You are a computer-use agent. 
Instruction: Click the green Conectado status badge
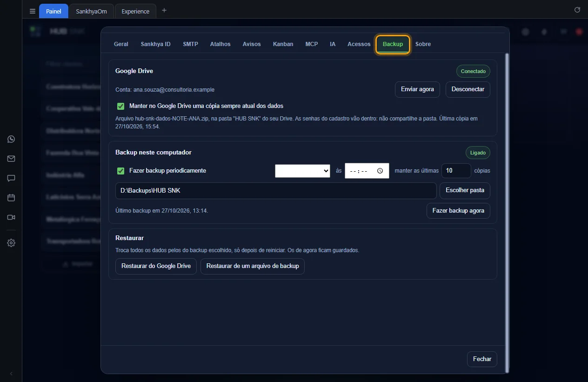[473, 72]
